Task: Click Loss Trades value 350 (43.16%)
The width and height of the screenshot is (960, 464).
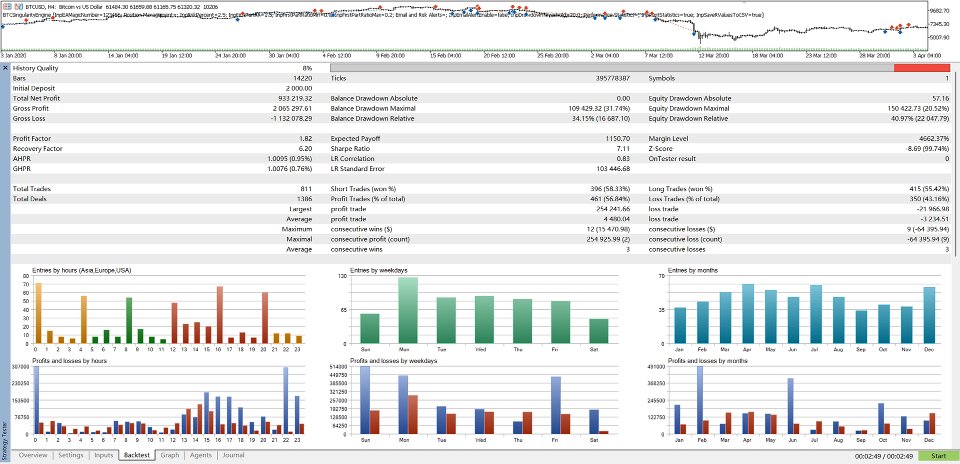Action: pos(927,198)
